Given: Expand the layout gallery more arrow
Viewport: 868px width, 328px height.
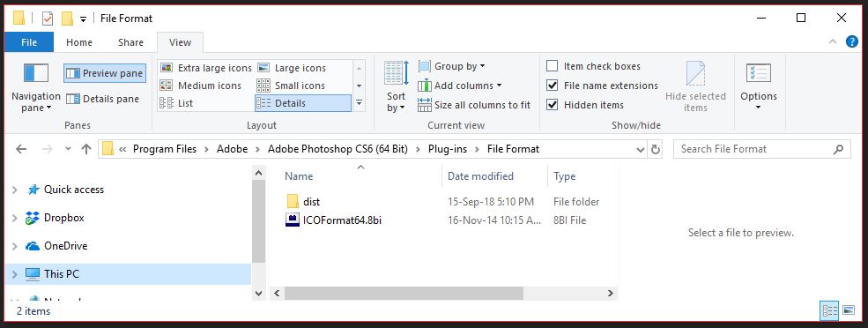Looking at the screenshot, I should pos(359,103).
